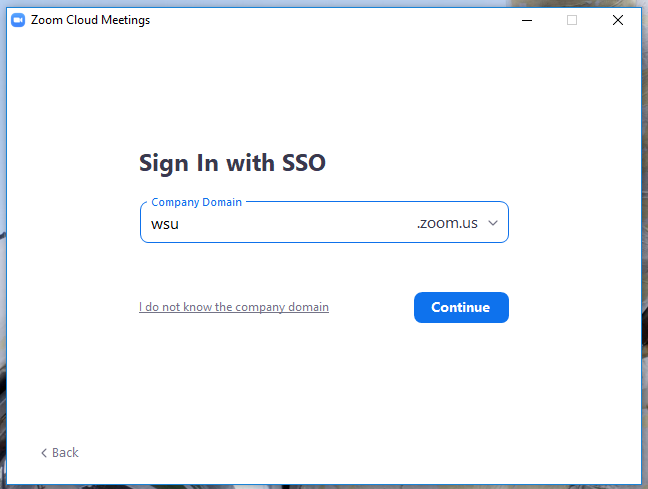648x489 pixels.
Task: Go Back to the previous screen
Action: [60, 453]
